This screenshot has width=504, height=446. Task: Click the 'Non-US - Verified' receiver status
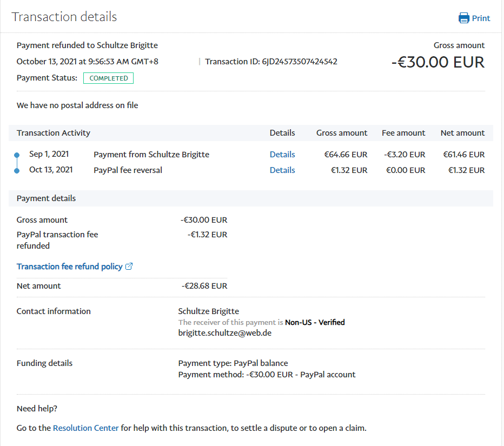pos(315,322)
